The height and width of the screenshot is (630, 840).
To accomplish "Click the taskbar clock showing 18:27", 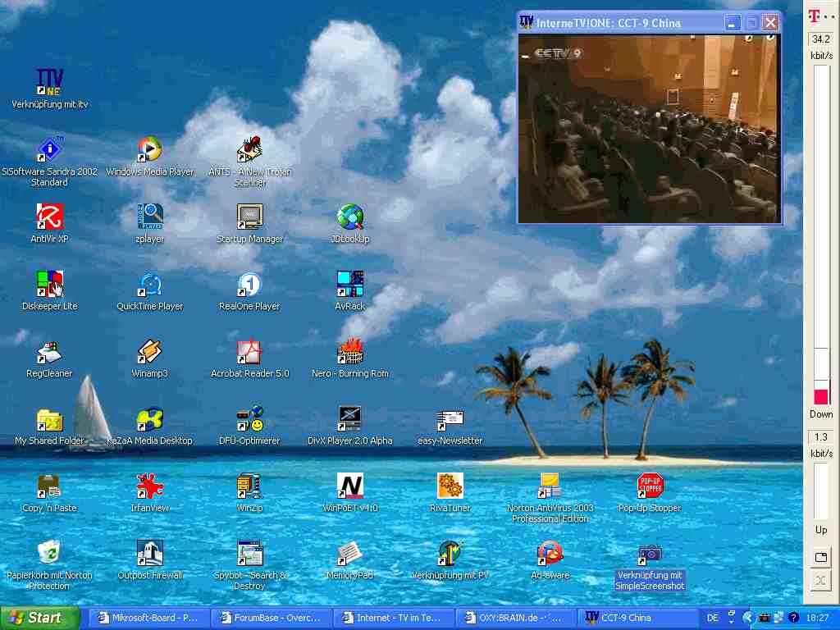I will [x=817, y=618].
